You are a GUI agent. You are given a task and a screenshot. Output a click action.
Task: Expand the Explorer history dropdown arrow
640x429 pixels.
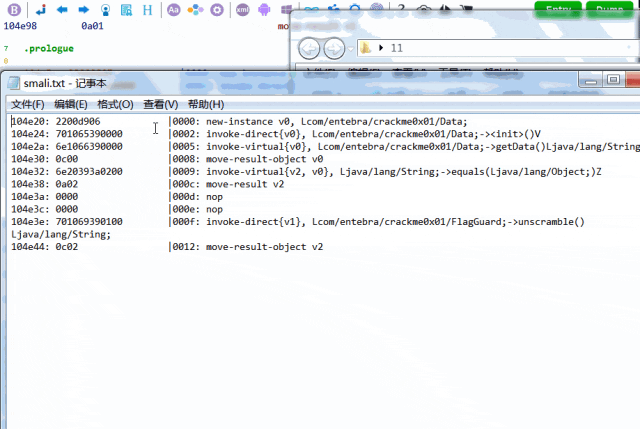[x=351, y=49]
